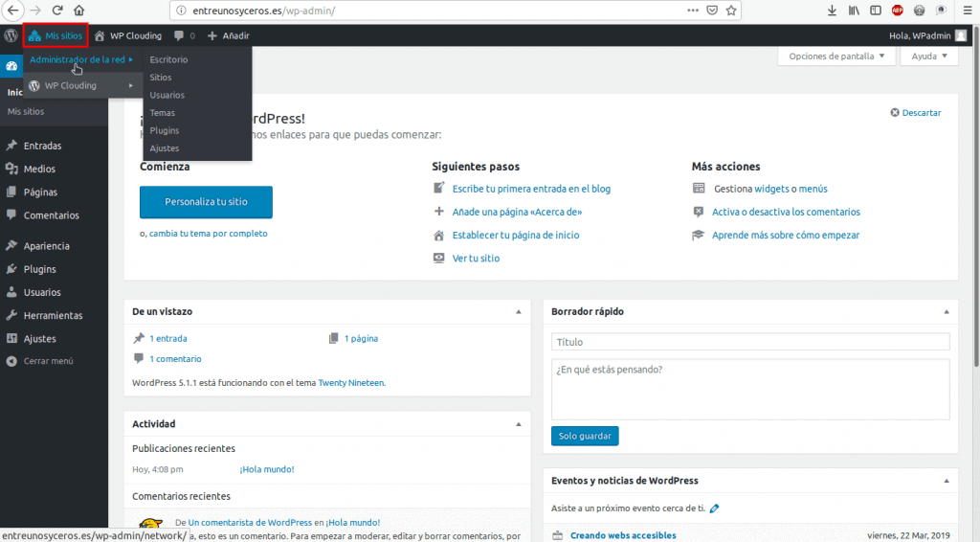Click the browser forward arrow
Image resolution: width=980 pixels, height=542 pixels.
pos(35,10)
